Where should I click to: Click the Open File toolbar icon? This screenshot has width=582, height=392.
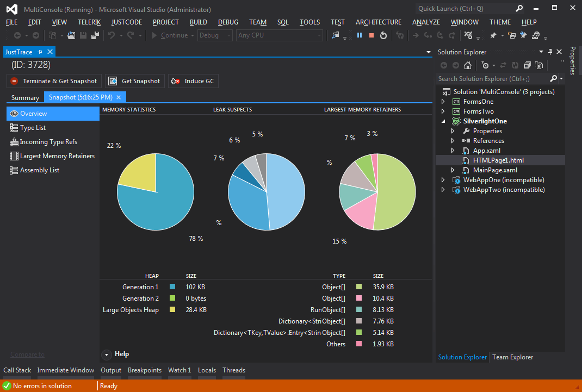click(x=71, y=35)
